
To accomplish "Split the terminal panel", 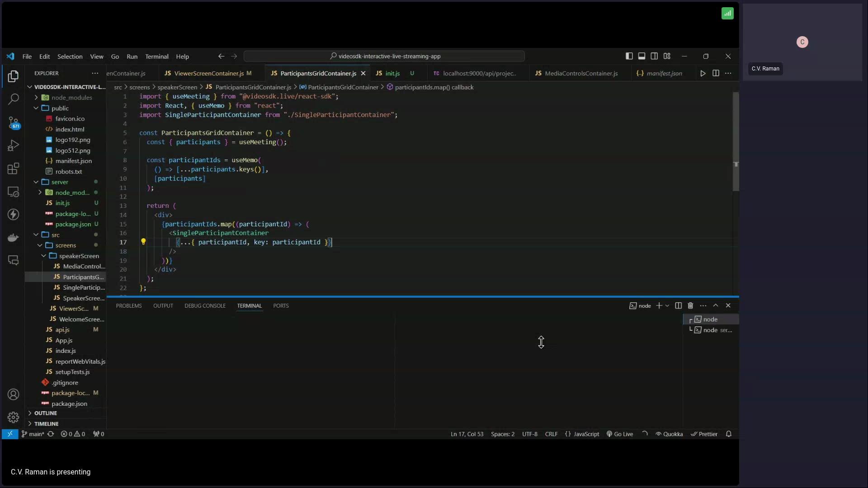I will pos(678,306).
